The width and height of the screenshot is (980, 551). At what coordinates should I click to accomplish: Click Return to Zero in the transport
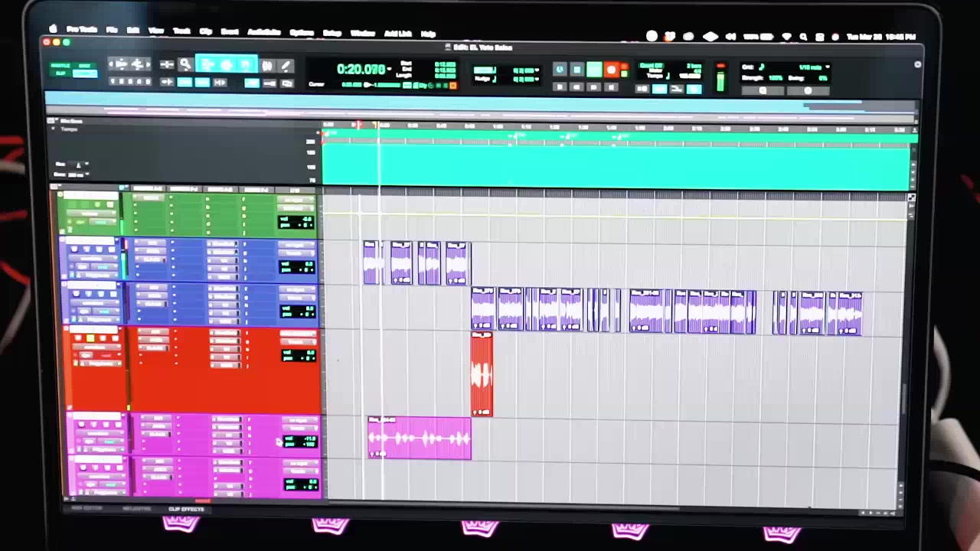[560, 87]
